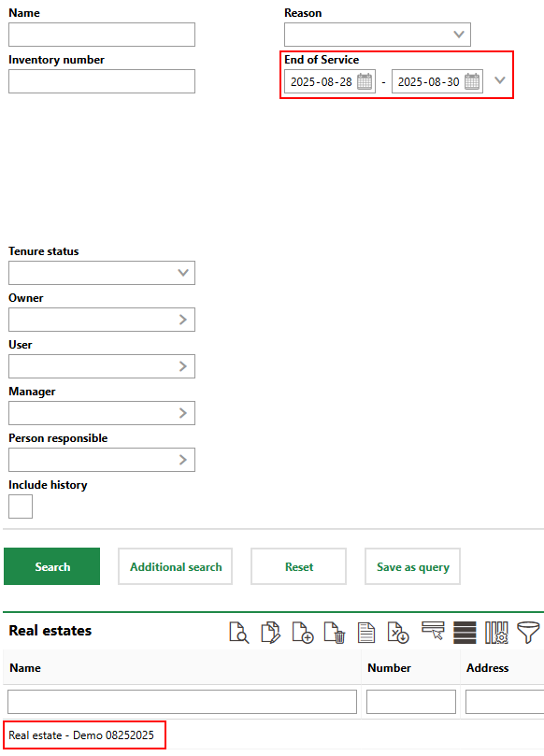Expand End of Service date range options chevron
544x756 pixels.
coord(500,80)
